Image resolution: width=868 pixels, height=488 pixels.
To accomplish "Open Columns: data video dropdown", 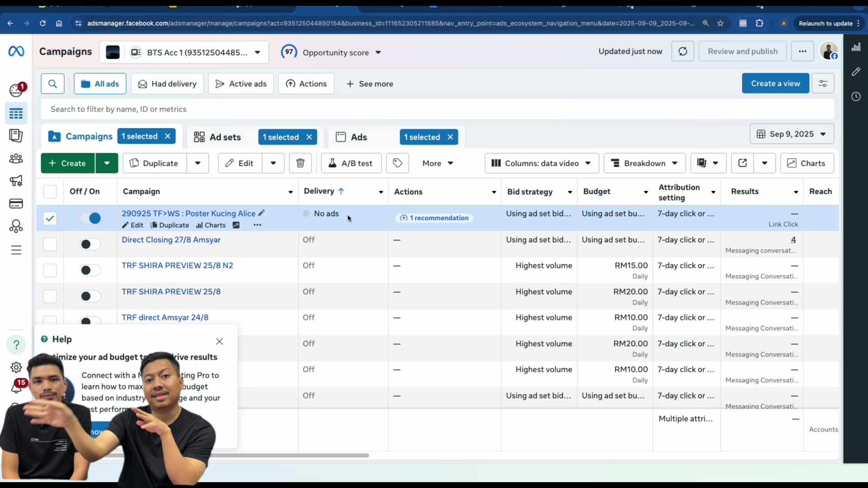I will click(542, 163).
